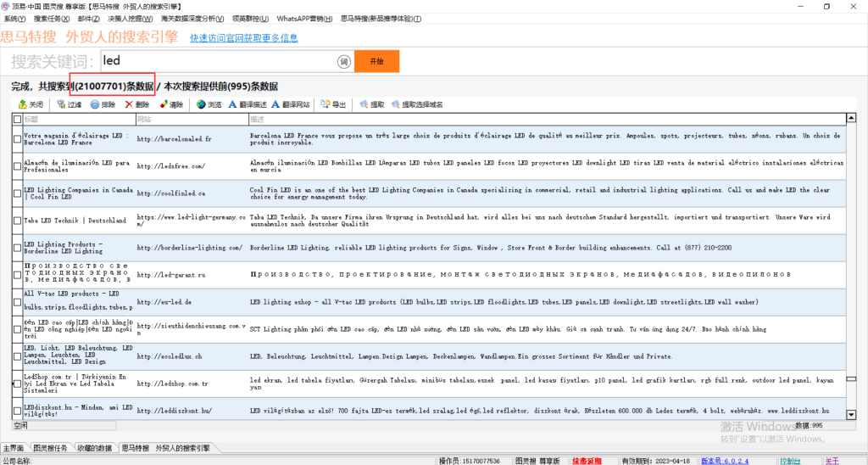Open the 搜索任务 menu
The width and height of the screenshot is (868, 465).
pyautogui.click(x=51, y=18)
